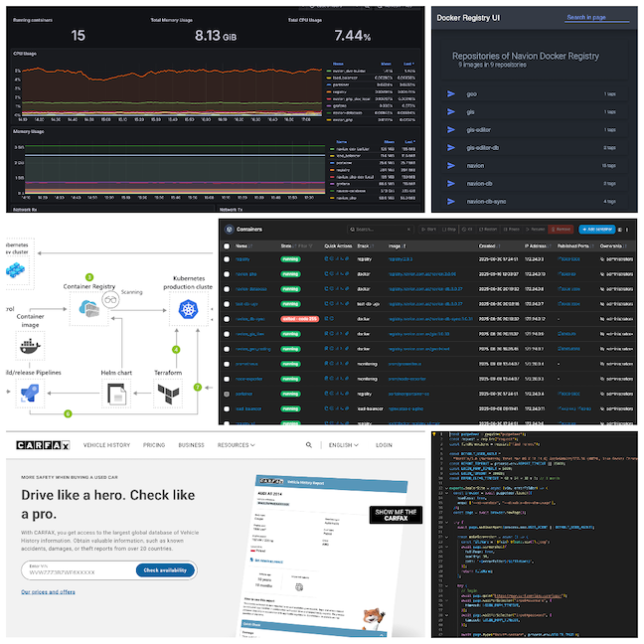Viewport: 644px width, 644px height.
Task: Click the Kubernetes production cluster icon
Action: [x=189, y=309]
